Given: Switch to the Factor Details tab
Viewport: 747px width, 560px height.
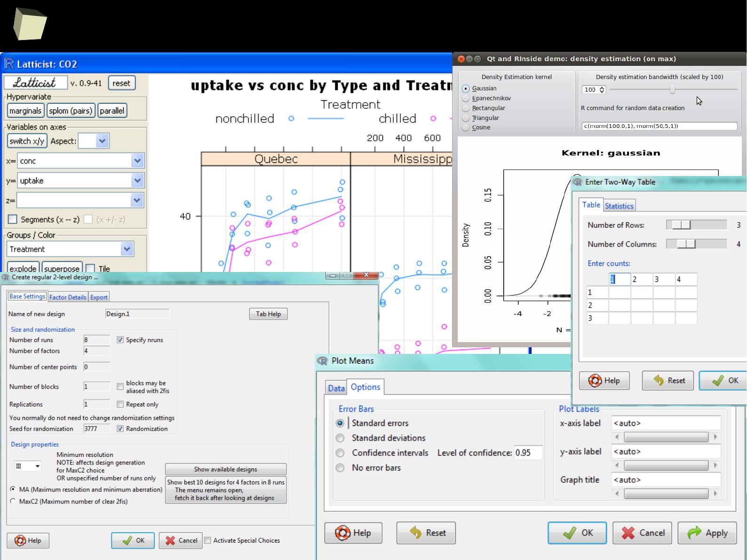Looking at the screenshot, I should pos(68,297).
